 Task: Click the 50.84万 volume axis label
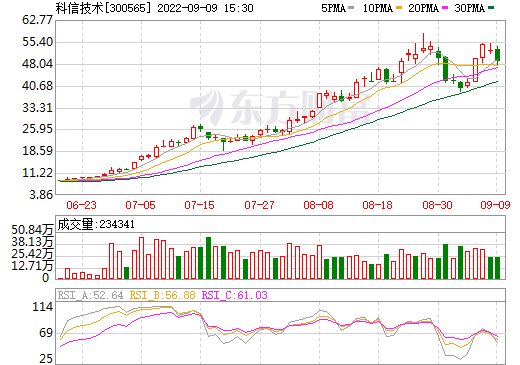point(32,230)
